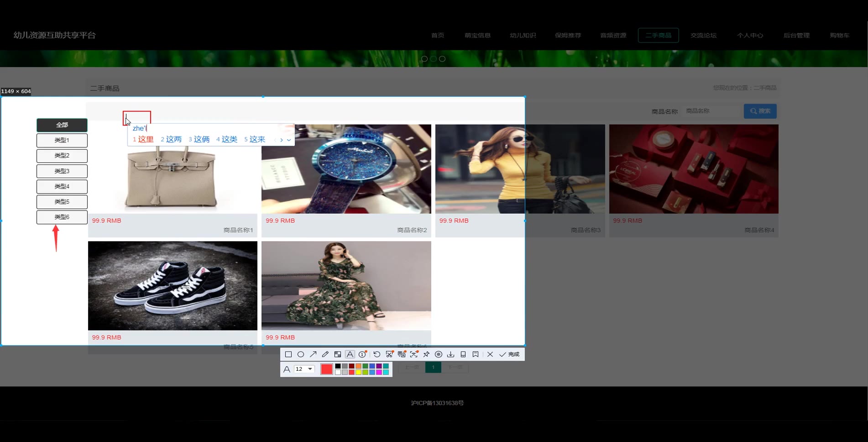The height and width of the screenshot is (442, 868).
Task: Select the arrow annotation tool
Action: point(313,354)
